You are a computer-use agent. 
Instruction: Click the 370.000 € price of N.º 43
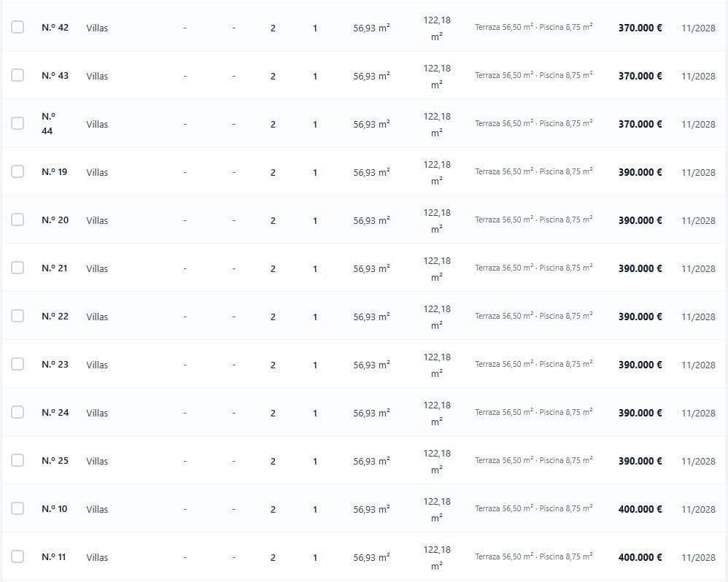(x=640, y=76)
